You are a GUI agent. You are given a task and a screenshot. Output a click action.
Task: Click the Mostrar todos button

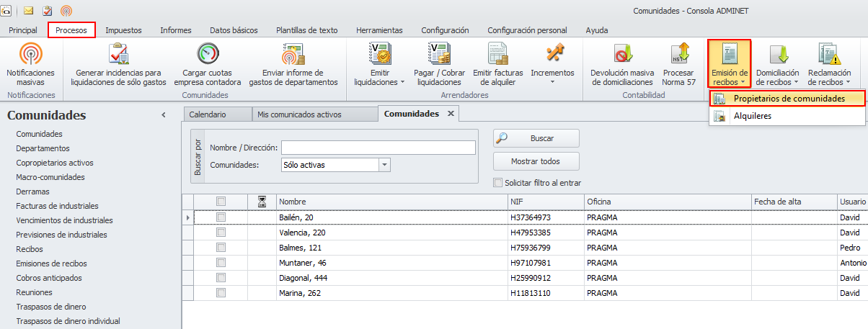tap(536, 161)
